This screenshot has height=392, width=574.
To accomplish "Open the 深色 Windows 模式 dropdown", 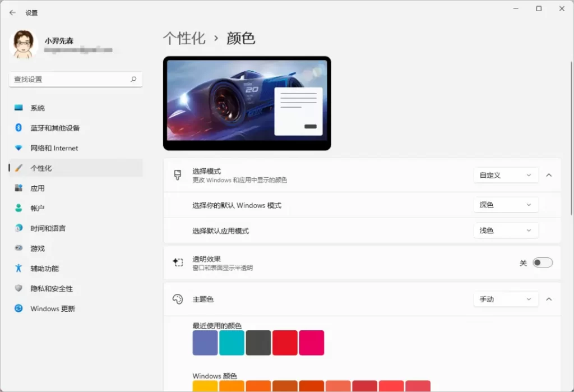I will [505, 205].
